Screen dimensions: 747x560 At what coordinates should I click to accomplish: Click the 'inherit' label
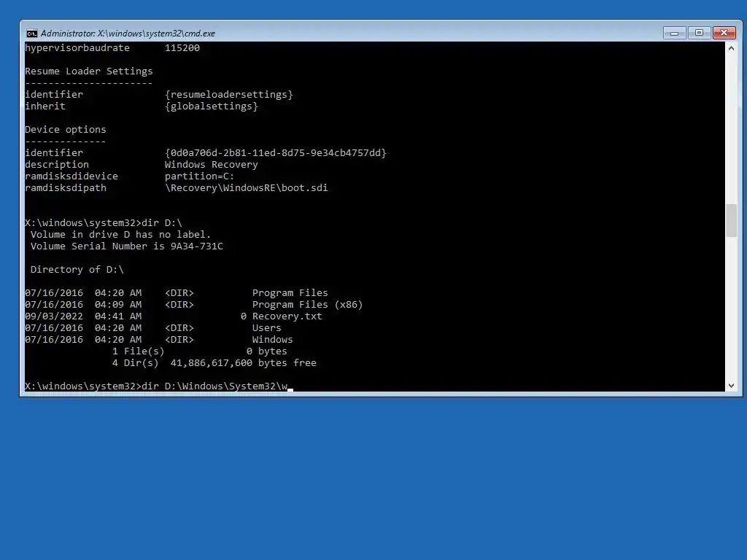point(45,106)
